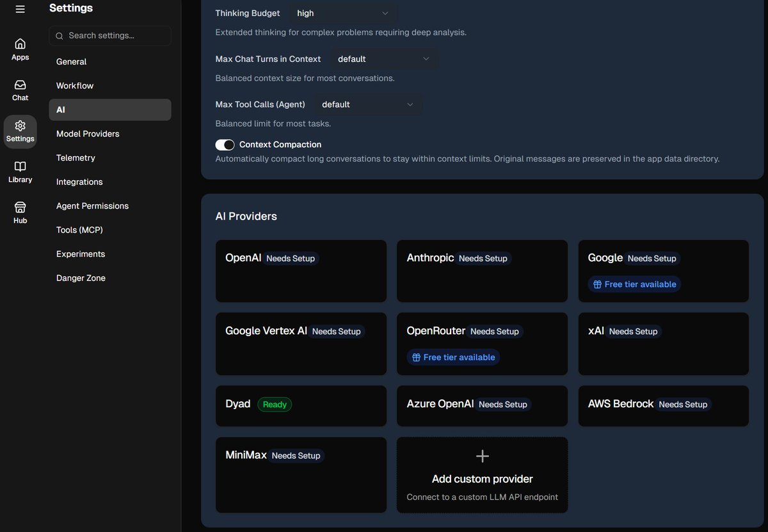Select the Settings gear icon
The width and height of the screenshot is (768, 532).
[20, 125]
